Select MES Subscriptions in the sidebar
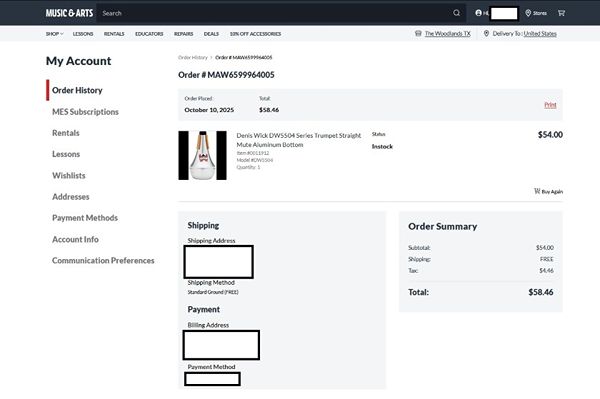Screen dimensions: 600x399 tap(85, 112)
